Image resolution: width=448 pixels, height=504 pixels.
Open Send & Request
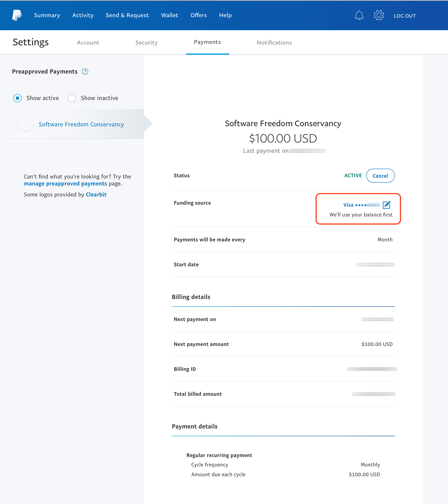point(127,15)
